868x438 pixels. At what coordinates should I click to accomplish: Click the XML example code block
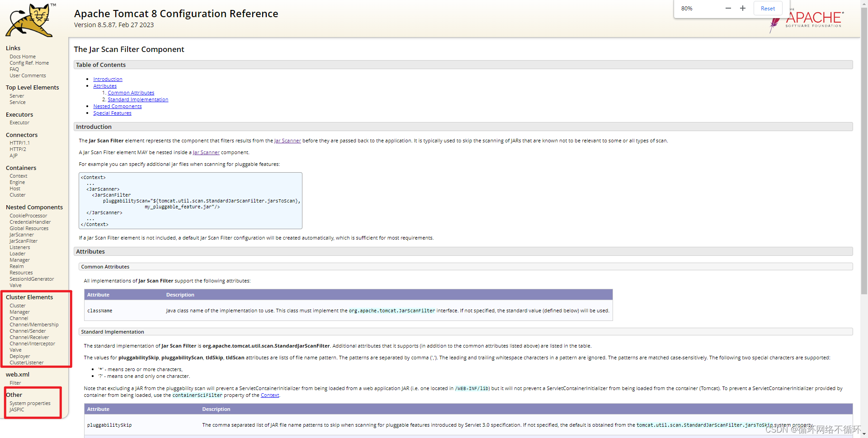(190, 201)
